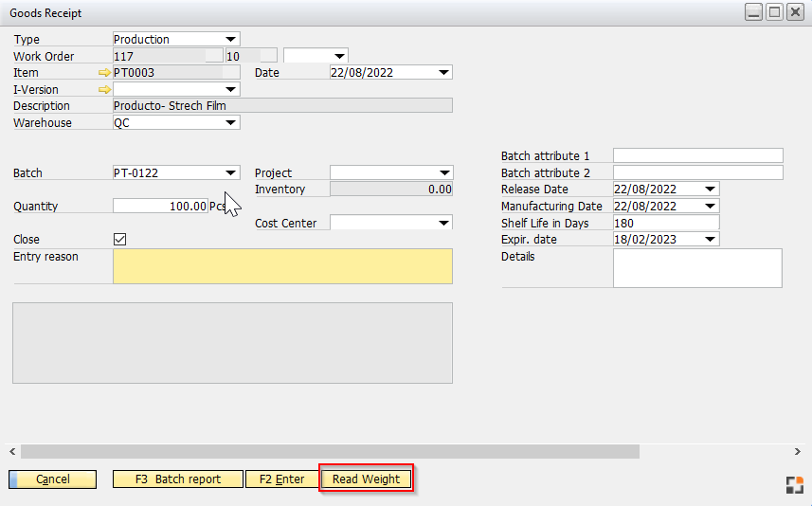Click the Batch attribute 1 field
The height and width of the screenshot is (506, 812).
(x=698, y=156)
